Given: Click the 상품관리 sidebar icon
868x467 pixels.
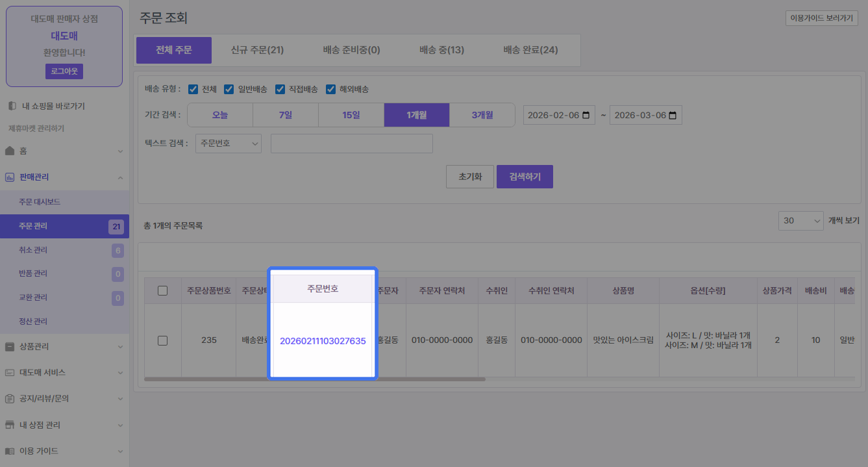Looking at the screenshot, I should (x=10, y=347).
